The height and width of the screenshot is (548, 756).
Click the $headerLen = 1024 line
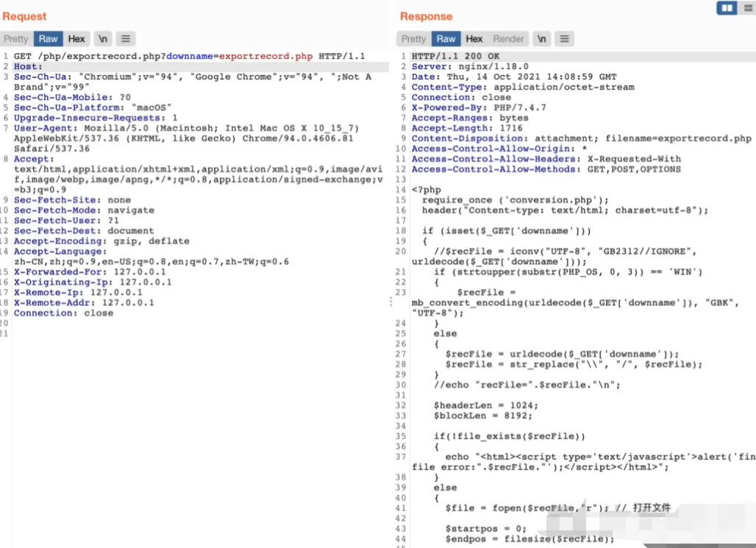[x=486, y=405]
